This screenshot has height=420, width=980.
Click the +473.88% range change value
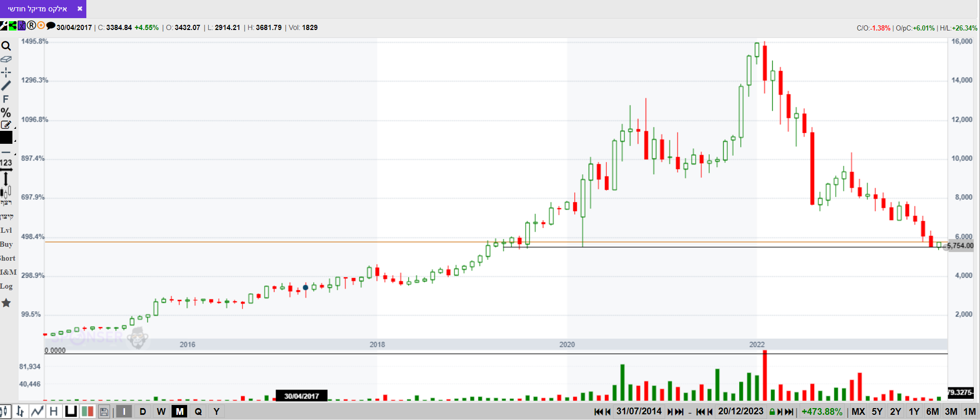pyautogui.click(x=822, y=412)
